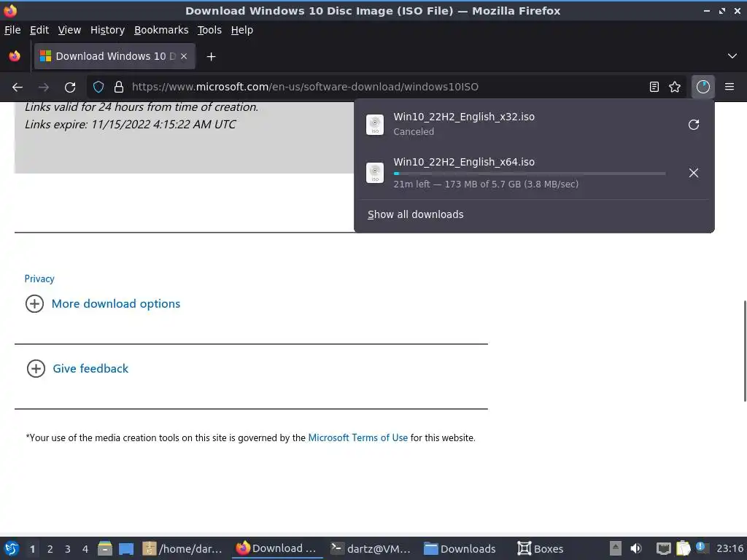
Task: Bookmark this page with star
Action: click(x=675, y=87)
